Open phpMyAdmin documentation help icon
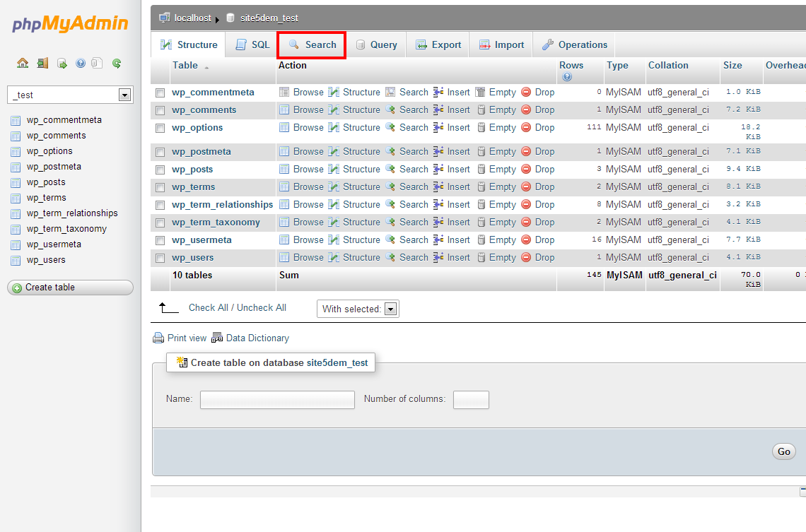 tap(81, 63)
